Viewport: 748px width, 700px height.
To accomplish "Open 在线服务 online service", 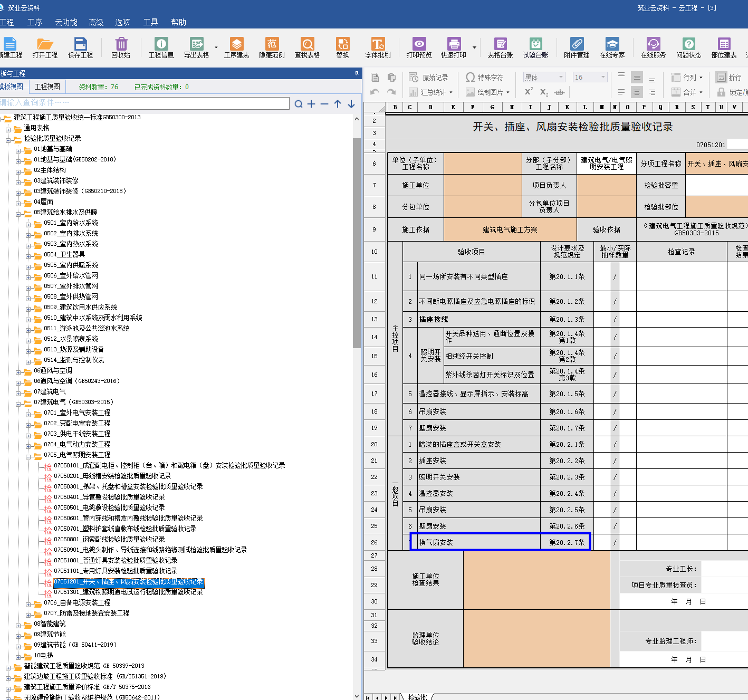I will 653,47.
